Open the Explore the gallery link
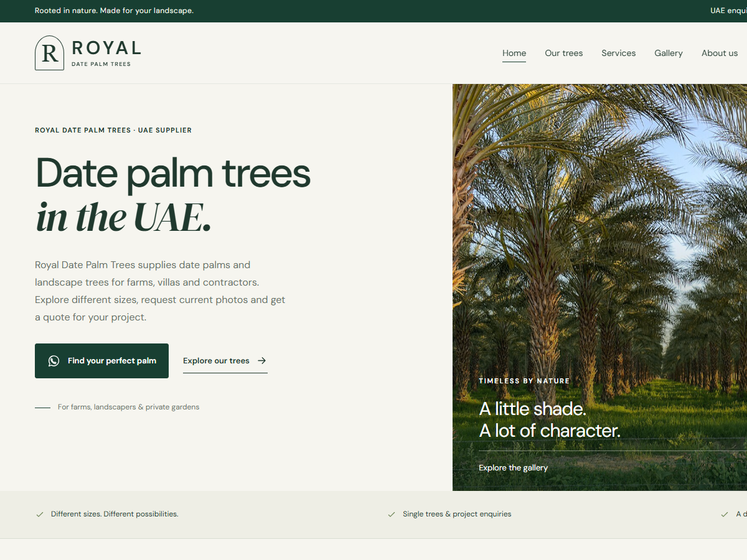 [514, 468]
